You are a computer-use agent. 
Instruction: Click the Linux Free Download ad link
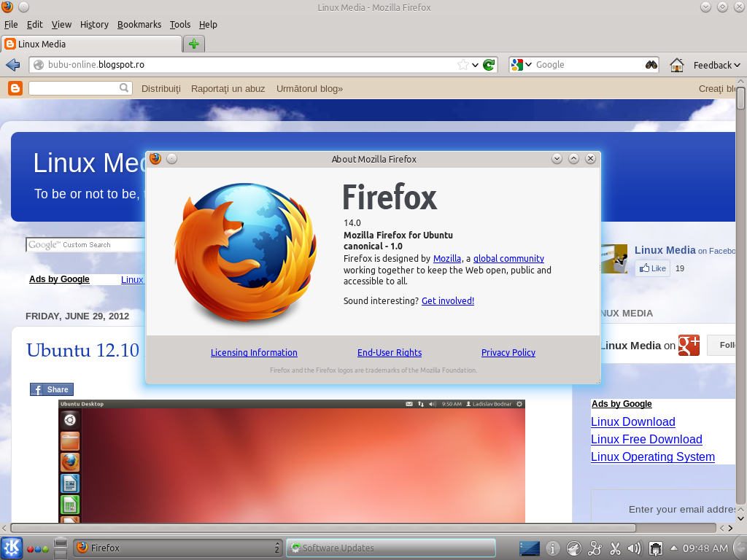coord(646,440)
